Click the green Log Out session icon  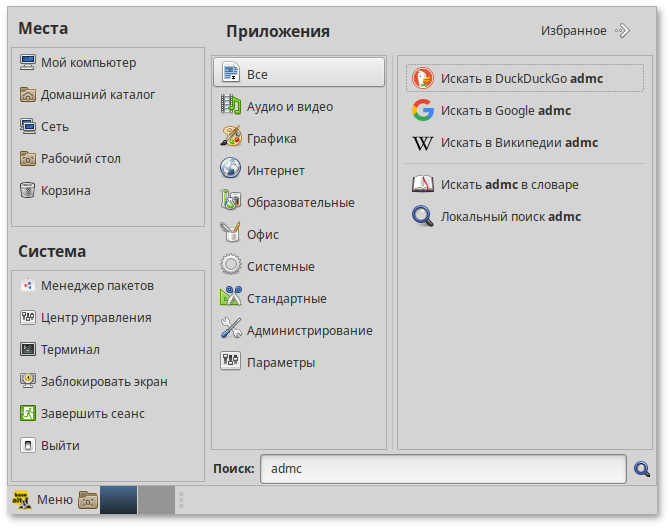(x=28, y=414)
